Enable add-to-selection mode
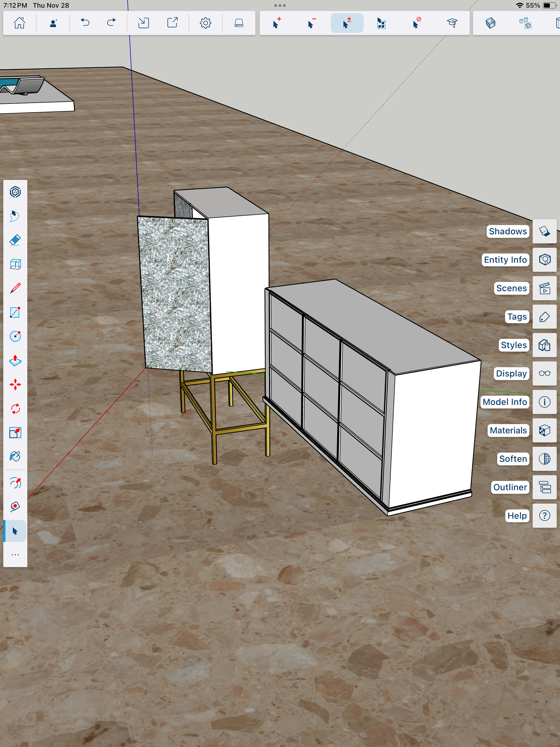This screenshot has width=560, height=747. pos(276,23)
